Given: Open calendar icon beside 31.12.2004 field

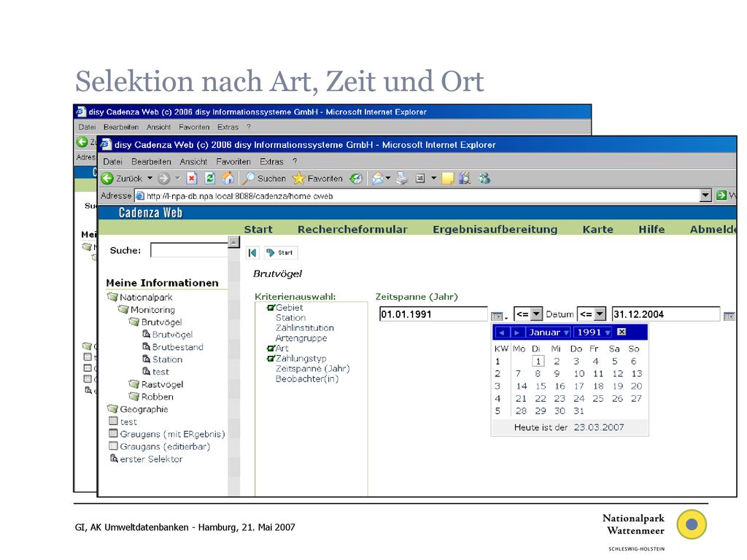Looking at the screenshot, I should (x=729, y=316).
